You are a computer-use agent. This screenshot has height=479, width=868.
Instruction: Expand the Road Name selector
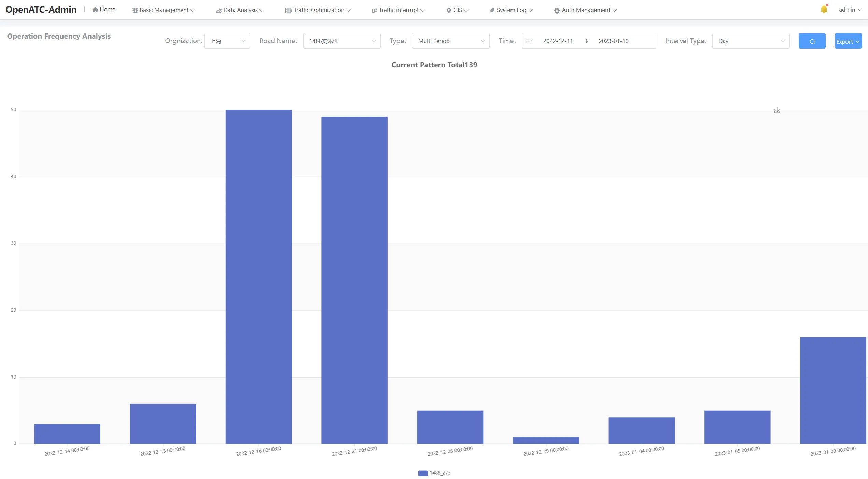[x=342, y=41]
